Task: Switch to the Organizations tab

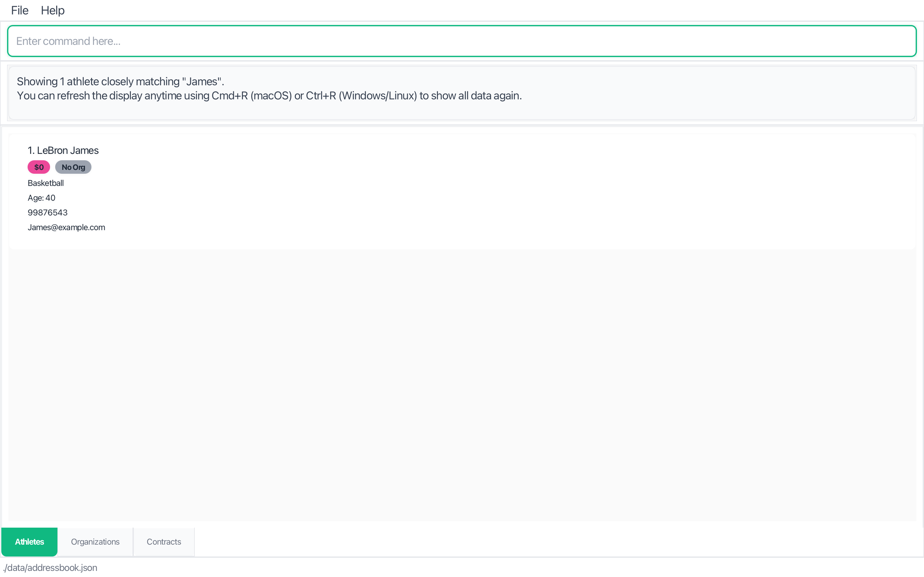Action: (x=95, y=541)
